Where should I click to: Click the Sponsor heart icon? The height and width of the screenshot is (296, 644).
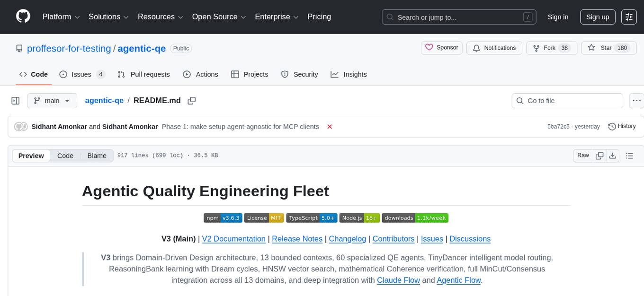point(429,47)
